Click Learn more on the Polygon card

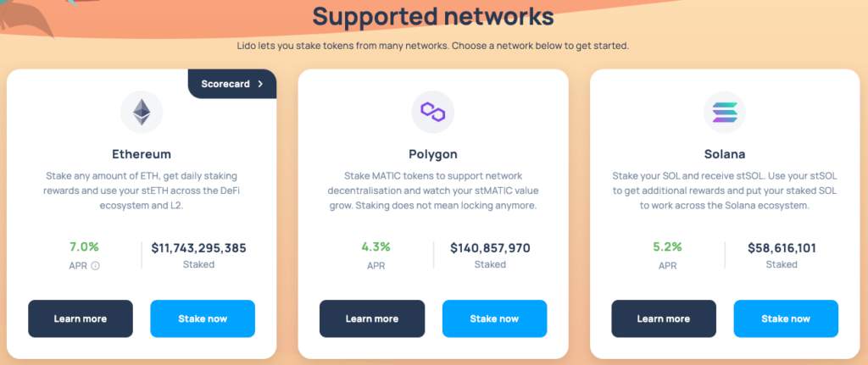372,318
